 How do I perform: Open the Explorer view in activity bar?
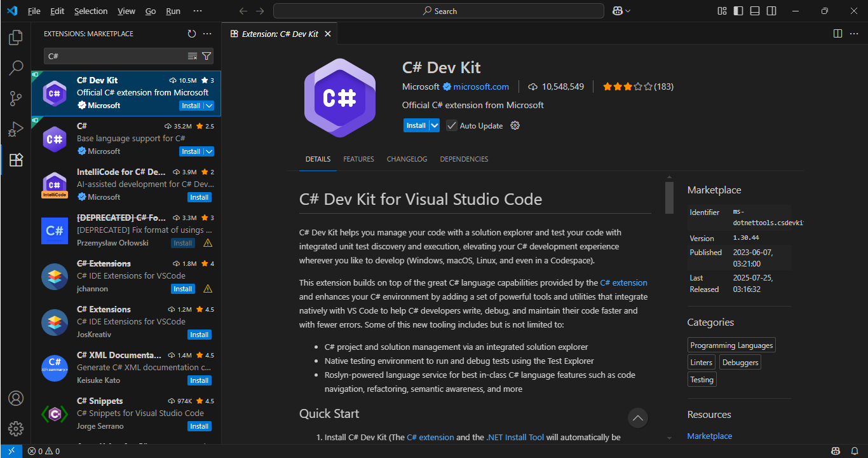16,38
